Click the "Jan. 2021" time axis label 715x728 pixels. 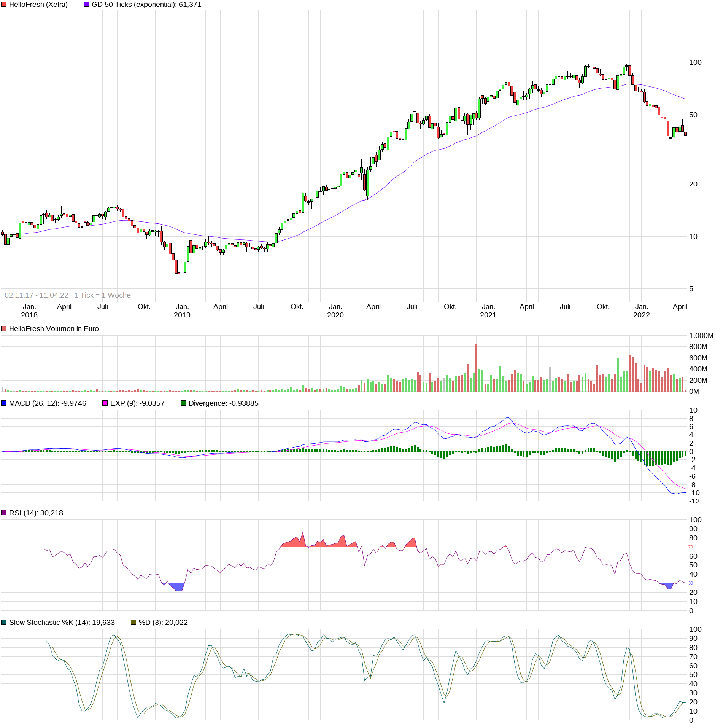click(x=488, y=311)
